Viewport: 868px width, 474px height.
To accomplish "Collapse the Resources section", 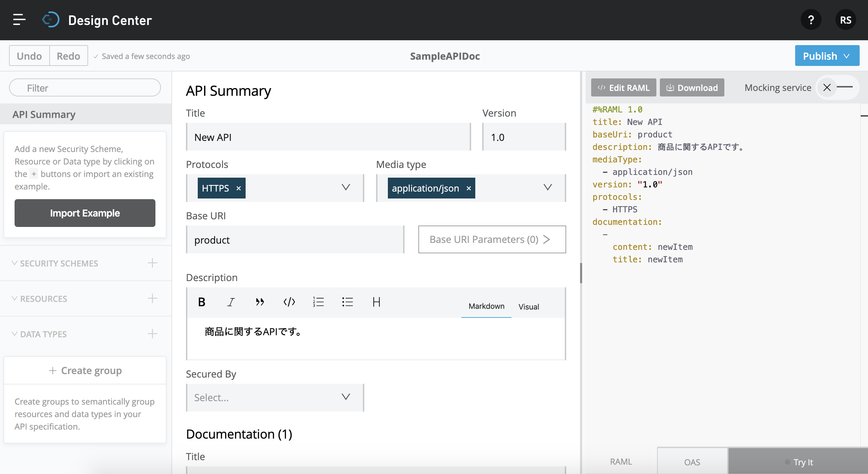I will pyautogui.click(x=14, y=298).
